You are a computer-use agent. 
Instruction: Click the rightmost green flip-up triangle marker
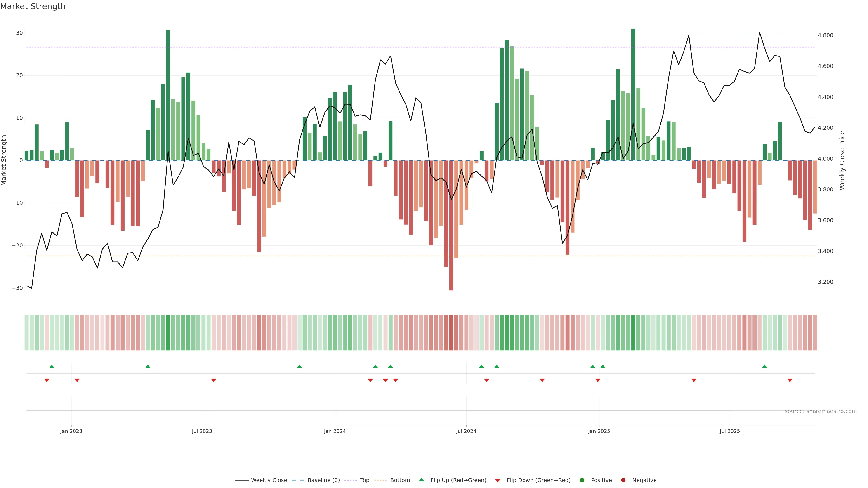[x=764, y=366]
